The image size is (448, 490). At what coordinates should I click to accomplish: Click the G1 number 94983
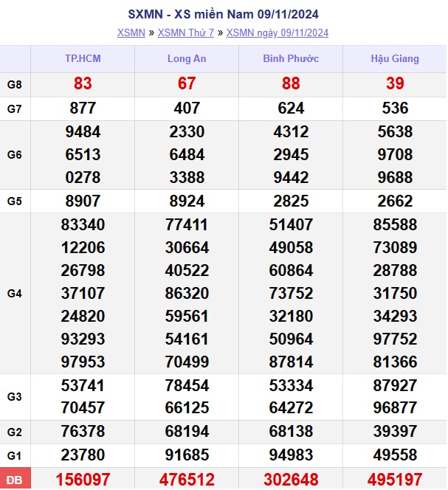coord(291,455)
